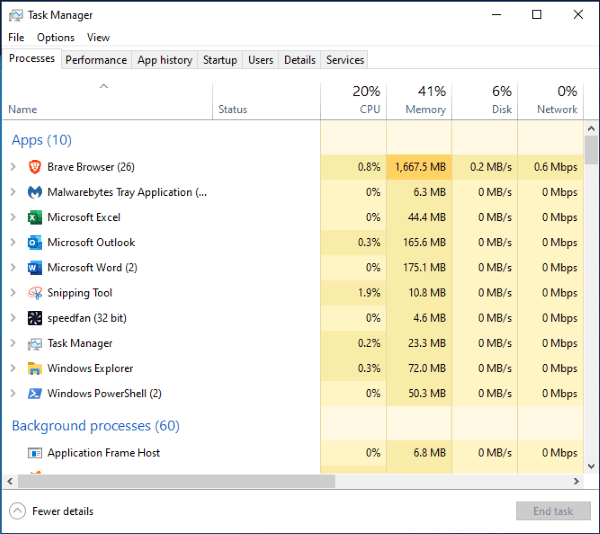Select the Snipping Tool 1.9% CPU cell

tap(354, 293)
